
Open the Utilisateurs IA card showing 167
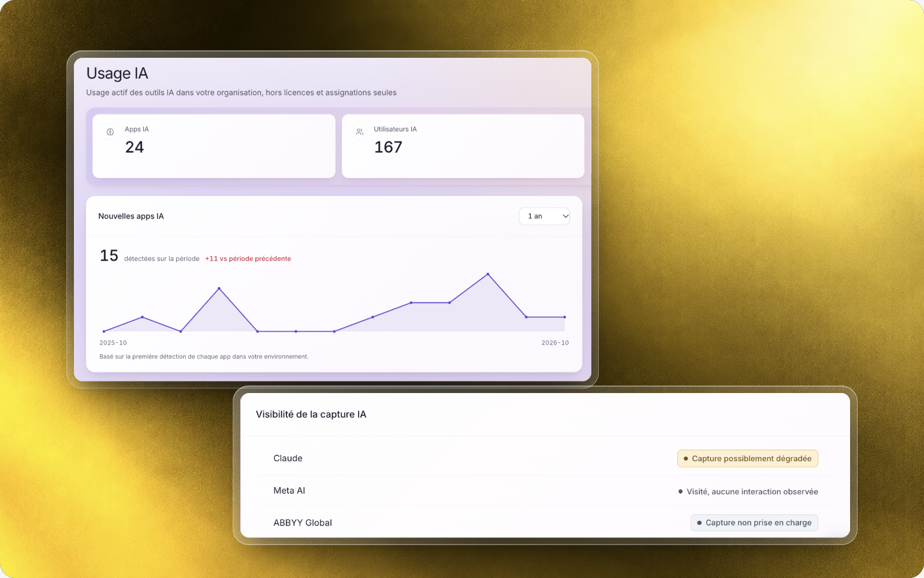tap(463, 146)
